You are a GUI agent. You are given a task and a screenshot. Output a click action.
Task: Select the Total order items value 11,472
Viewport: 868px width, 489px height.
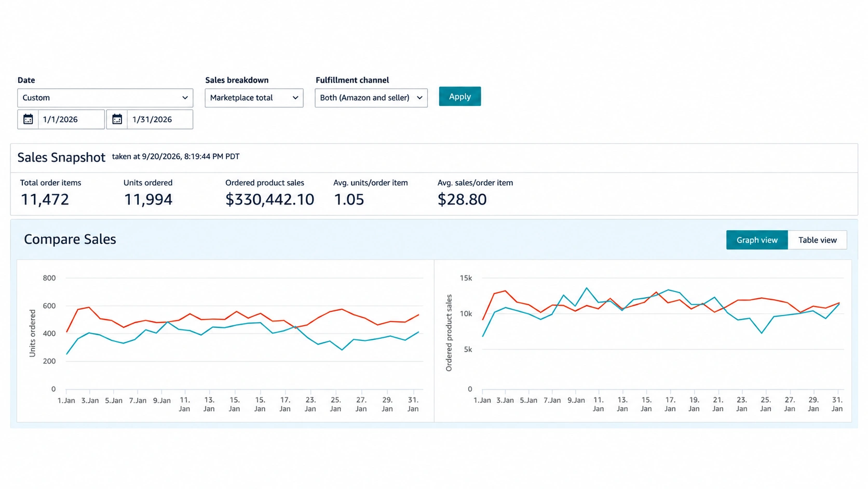[x=45, y=200]
